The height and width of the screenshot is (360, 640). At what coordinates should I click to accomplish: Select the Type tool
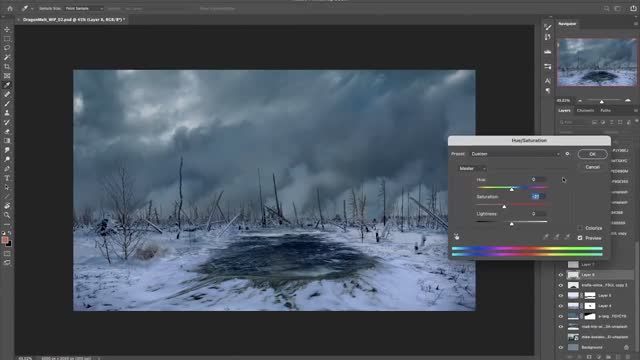[7, 178]
